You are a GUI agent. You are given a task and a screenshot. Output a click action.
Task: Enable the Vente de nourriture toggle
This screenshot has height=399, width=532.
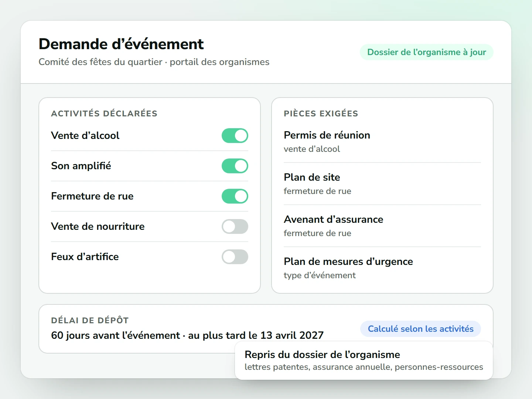pyautogui.click(x=235, y=226)
